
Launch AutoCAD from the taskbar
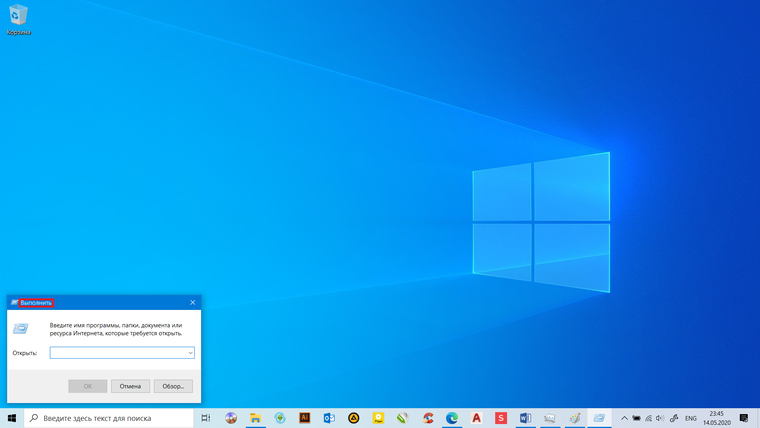pyautogui.click(x=476, y=418)
